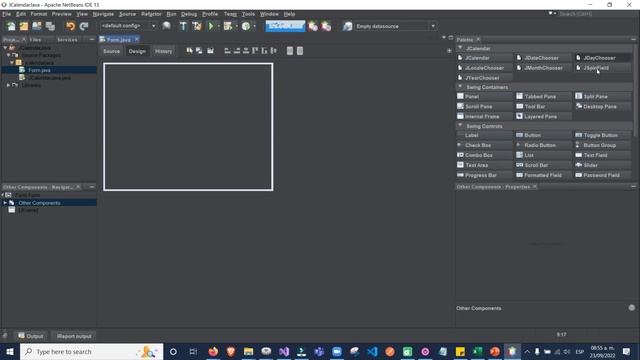
Task: Close the Form.java editor tab
Action: [x=136, y=39]
